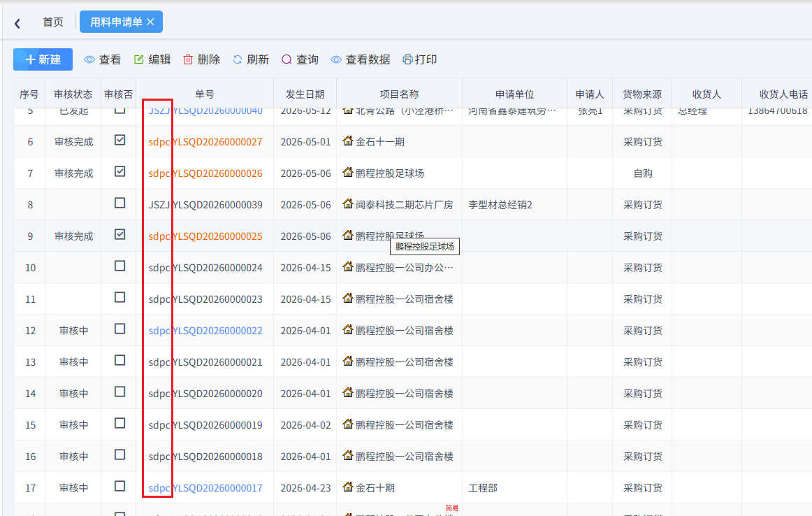Click the 查看 toolbar button
This screenshot has height=516, width=812.
[x=103, y=59]
